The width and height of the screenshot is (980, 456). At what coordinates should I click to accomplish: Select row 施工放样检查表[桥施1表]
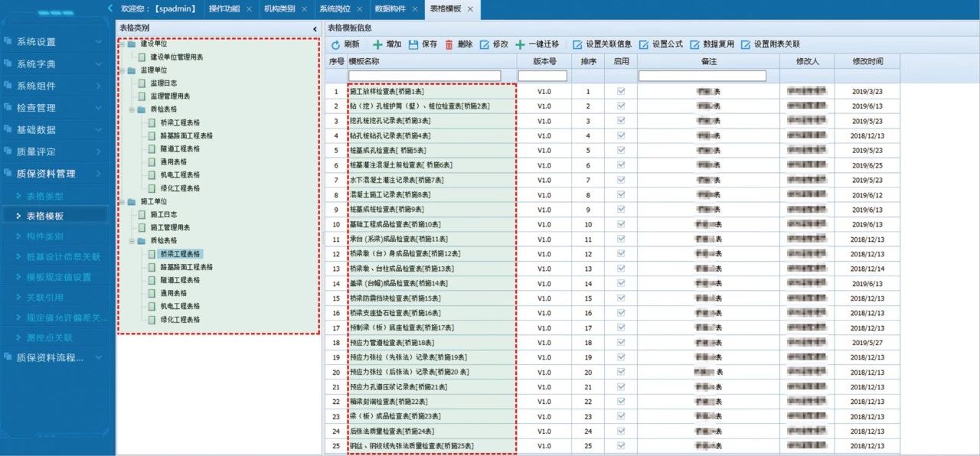(387, 92)
